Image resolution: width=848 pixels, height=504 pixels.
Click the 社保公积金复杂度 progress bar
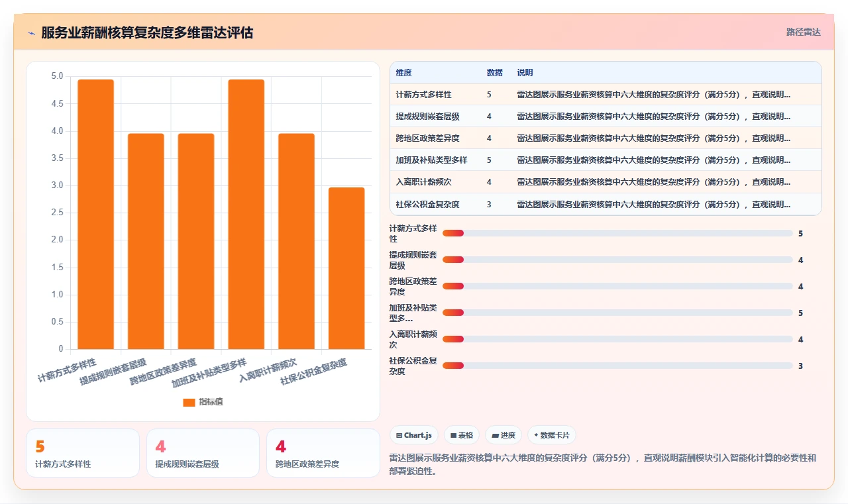tap(617, 366)
